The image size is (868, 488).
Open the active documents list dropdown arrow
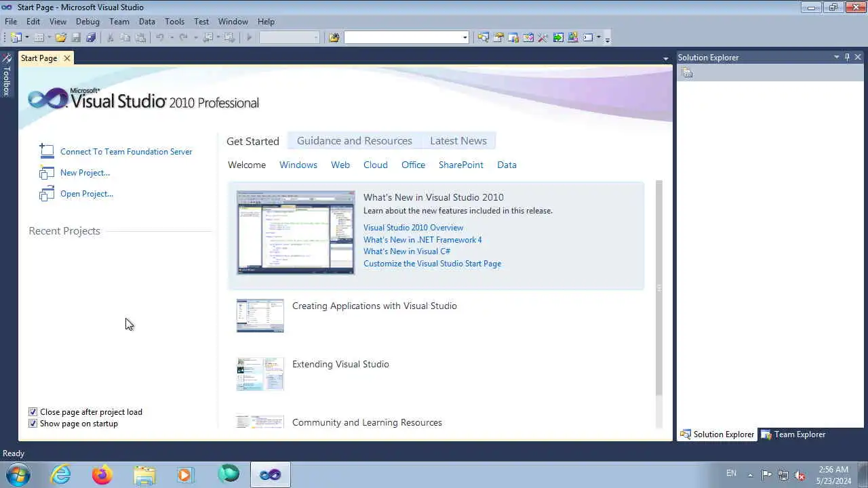[666, 59]
